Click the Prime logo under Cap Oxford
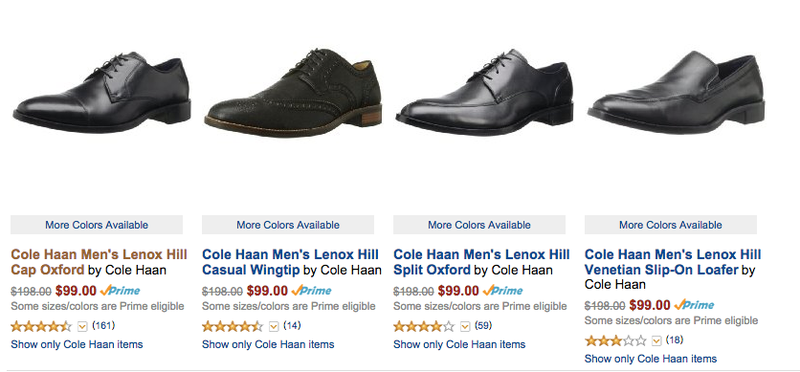This screenshot has height=372, width=800. tap(120, 291)
